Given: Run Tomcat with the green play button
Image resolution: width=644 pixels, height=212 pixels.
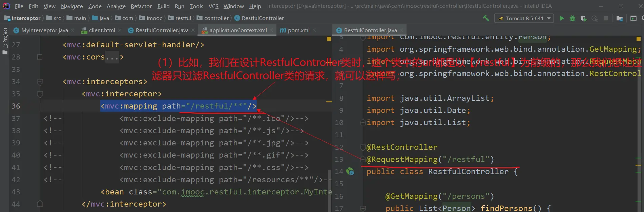Looking at the screenshot, I should 562,18.
